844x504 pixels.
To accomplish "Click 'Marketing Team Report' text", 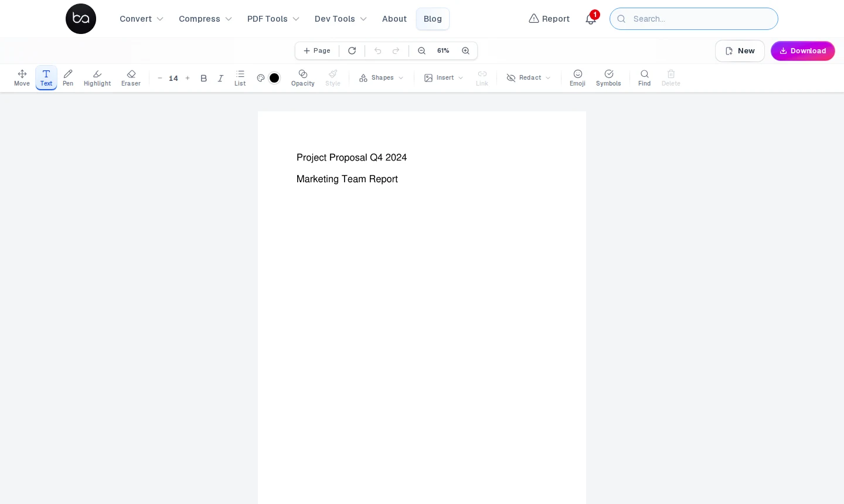I will point(347,179).
